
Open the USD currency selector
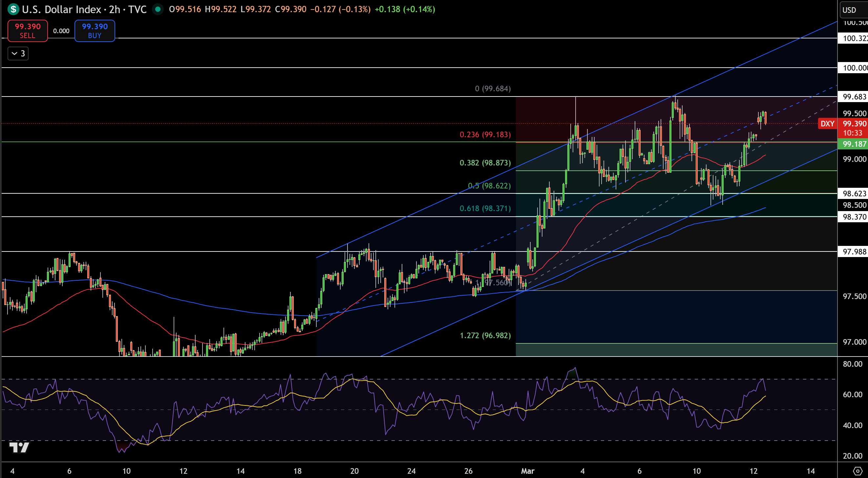(x=854, y=10)
